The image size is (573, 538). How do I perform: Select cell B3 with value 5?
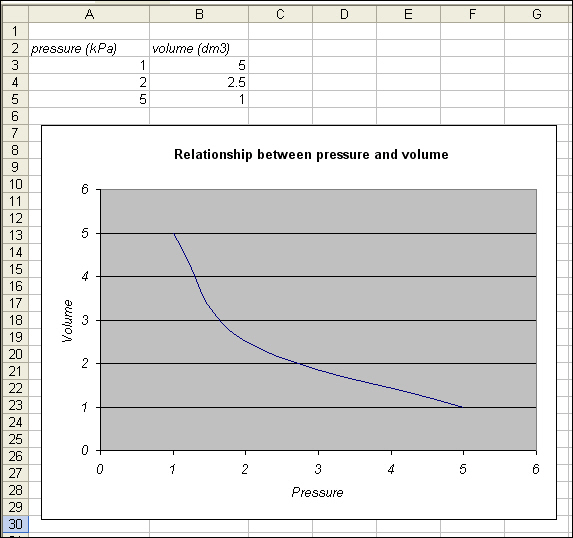[x=199, y=65]
